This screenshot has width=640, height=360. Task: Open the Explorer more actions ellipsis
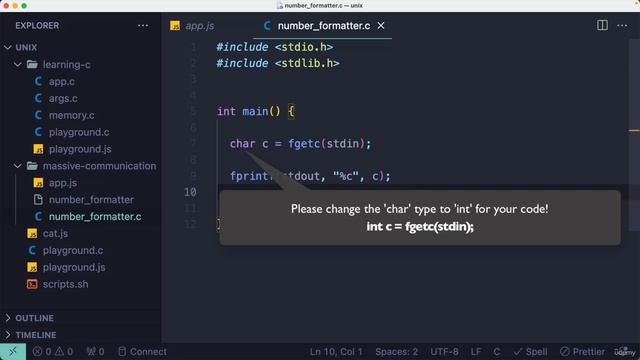click(x=143, y=25)
